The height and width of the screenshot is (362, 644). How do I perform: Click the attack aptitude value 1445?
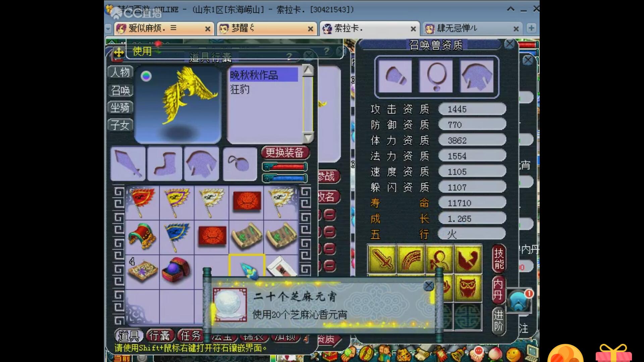[472, 109]
